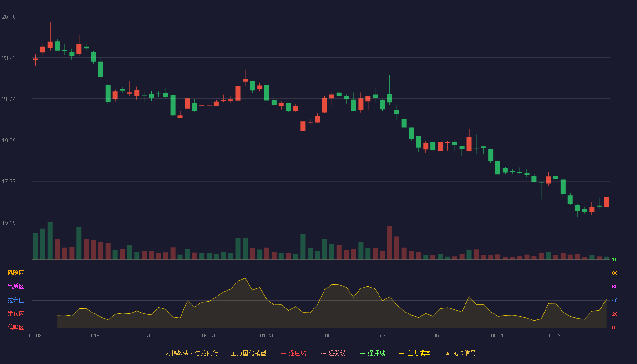
Task: Click the yellow dashed 主力成本 marker icon
Action: coord(402,353)
